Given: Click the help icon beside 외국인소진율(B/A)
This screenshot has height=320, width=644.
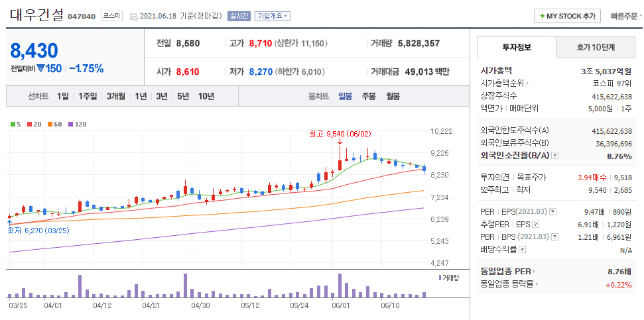Looking at the screenshot, I should point(555,156).
